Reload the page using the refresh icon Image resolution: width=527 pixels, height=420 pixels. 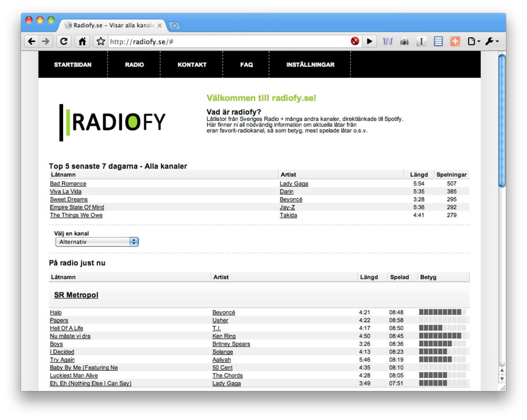click(64, 41)
